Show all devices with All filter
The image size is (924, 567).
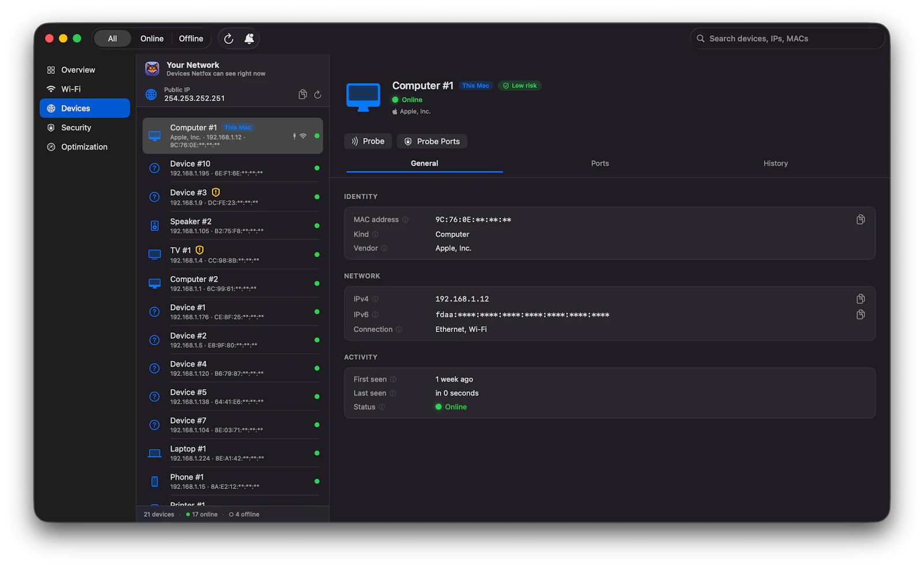(x=113, y=39)
